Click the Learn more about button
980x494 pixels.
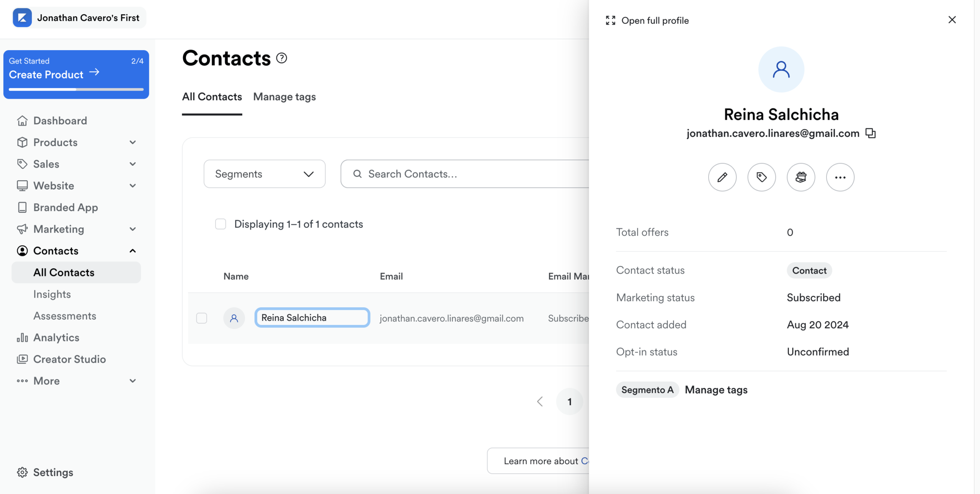(538, 461)
